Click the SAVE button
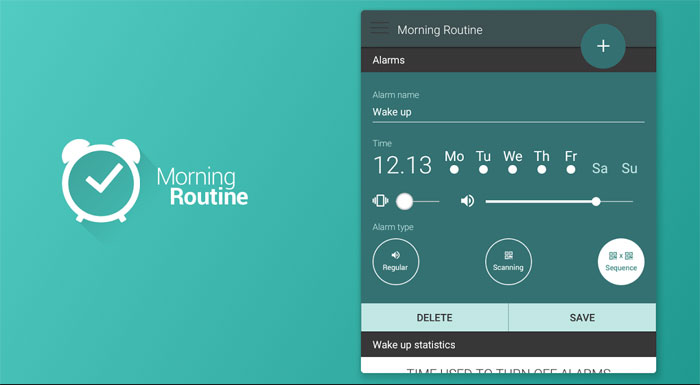This screenshot has width=700, height=385. pyautogui.click(x=582, y=318)
